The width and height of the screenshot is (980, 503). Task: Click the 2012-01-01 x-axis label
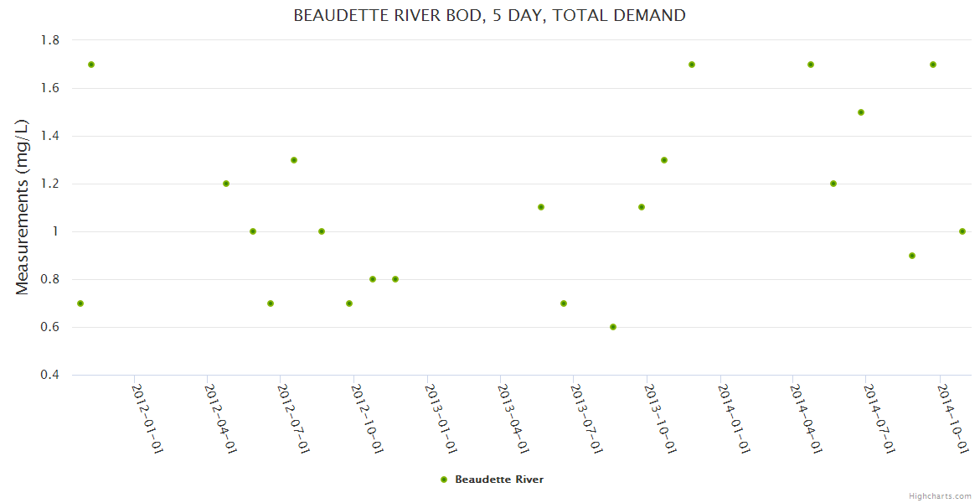pos(147,417)
